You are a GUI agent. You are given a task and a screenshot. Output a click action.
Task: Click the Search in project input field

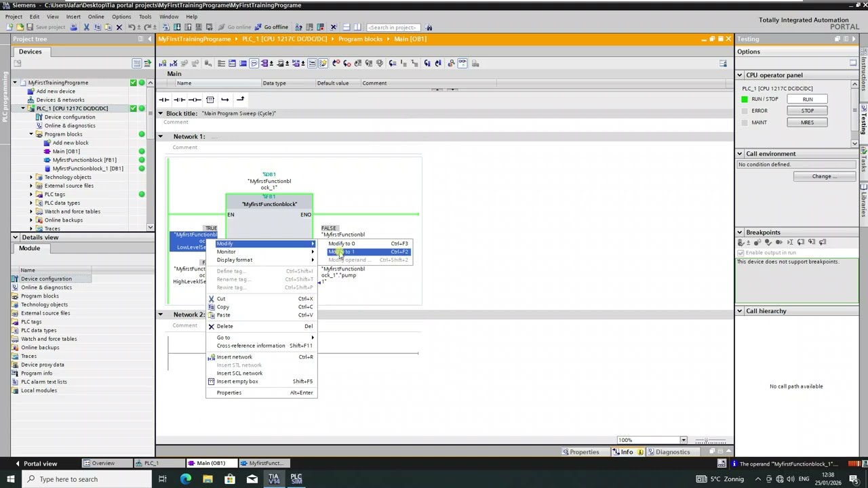click(x=392, y=27)
